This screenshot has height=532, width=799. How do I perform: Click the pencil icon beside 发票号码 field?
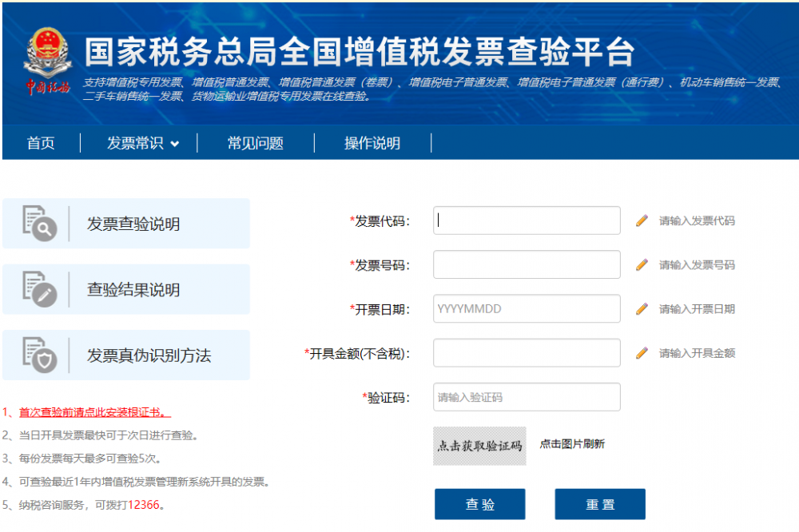(x=642, y=265)
